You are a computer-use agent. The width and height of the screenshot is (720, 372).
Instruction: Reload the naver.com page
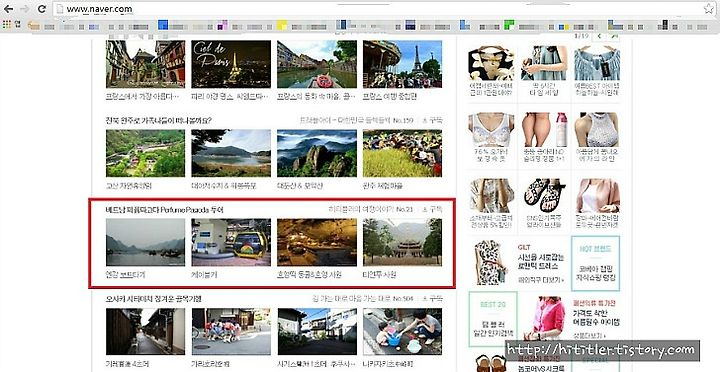[x=41, y=9]
